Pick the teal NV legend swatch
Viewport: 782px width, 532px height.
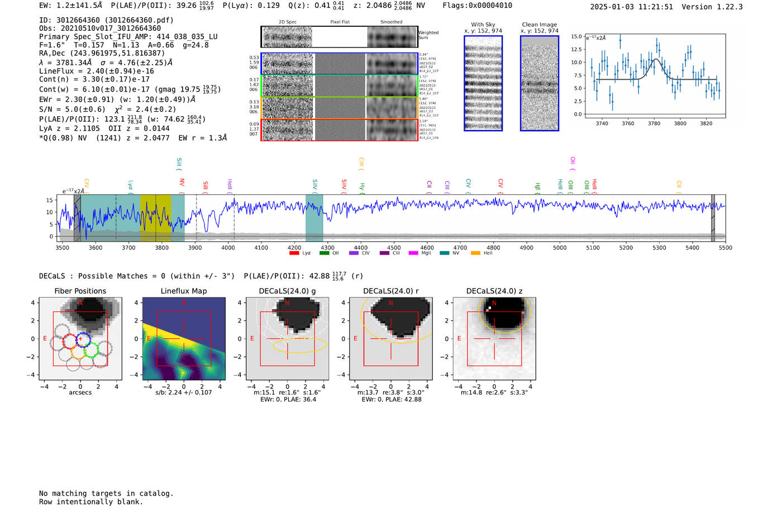[445, 253]
